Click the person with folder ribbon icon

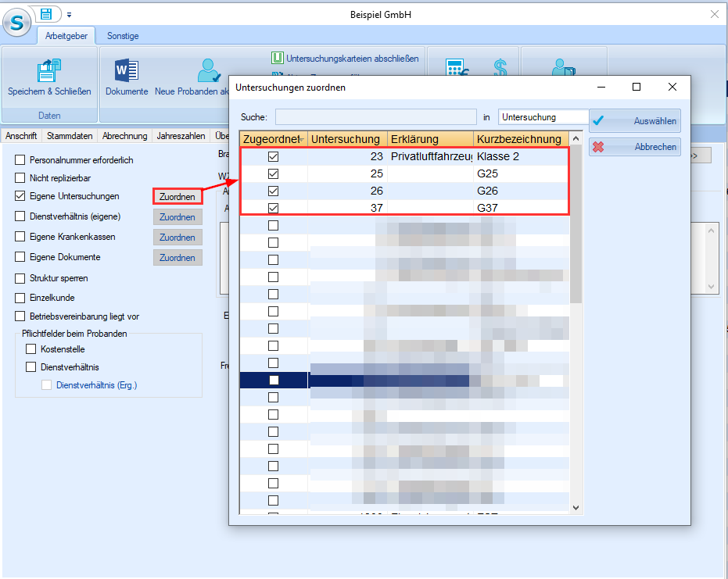point(564,68)
